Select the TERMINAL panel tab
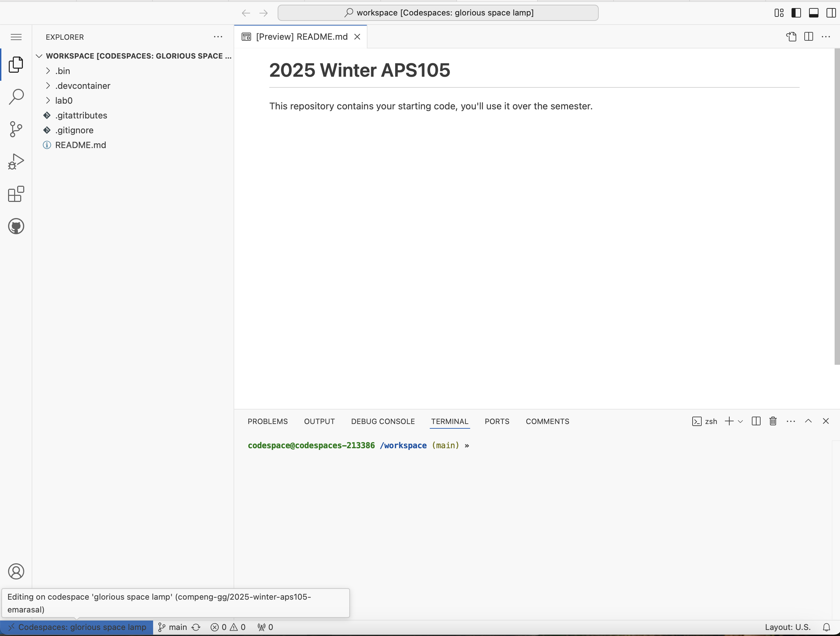The image size is (840, 636). [450, 421]
